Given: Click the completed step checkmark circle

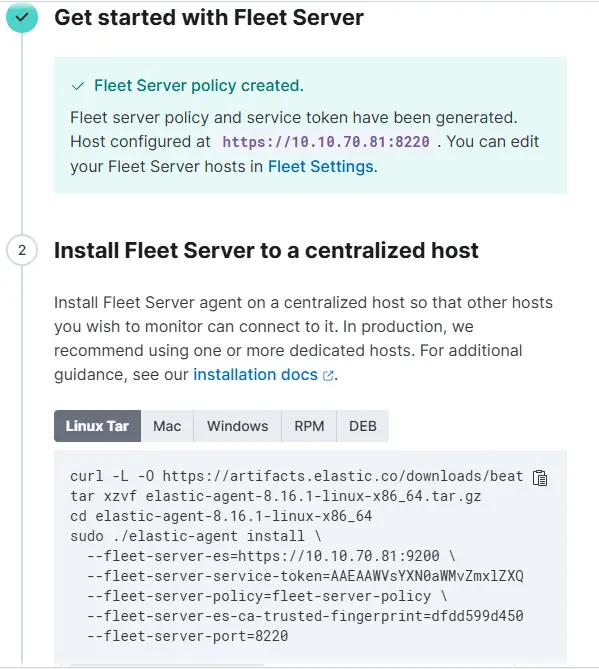Looking at the screenshot, I should (x=22, y=17).
